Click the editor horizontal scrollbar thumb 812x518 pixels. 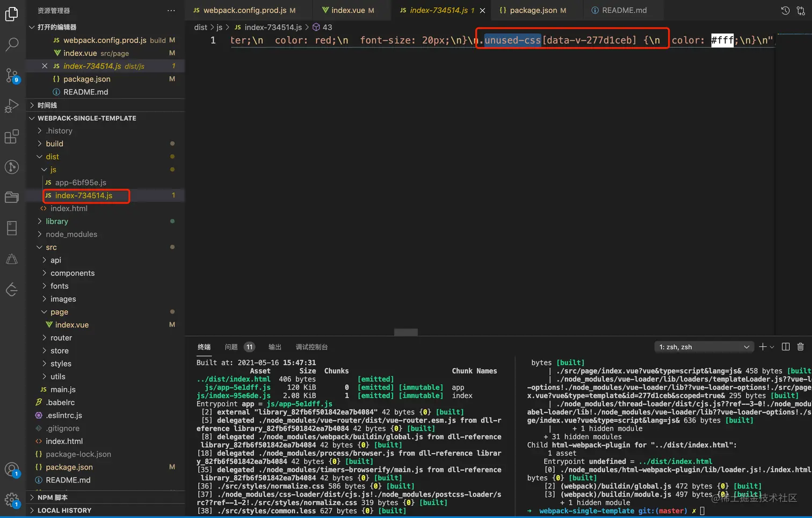[406, 332]
